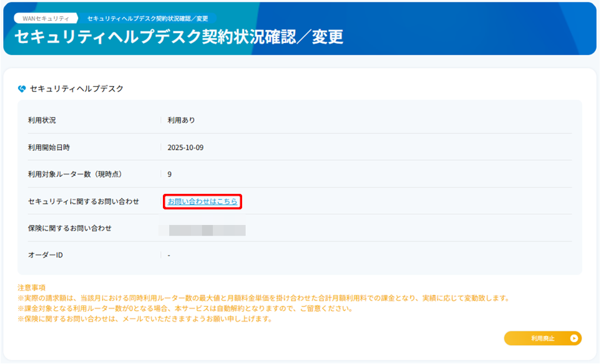The height and width of the screenshot is (364, 601).
Task: Click the play arrow icon on 利用廃止
Action: (x=574, y=338)
